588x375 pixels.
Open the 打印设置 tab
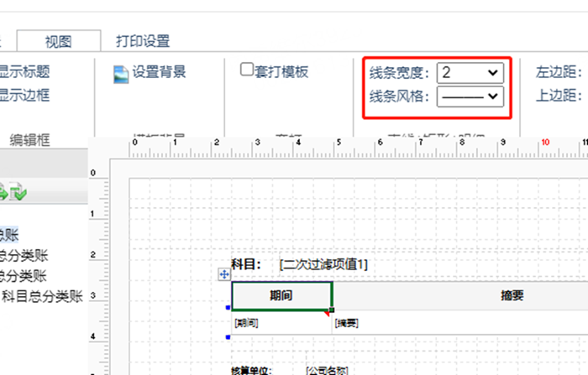click(143, 41)
